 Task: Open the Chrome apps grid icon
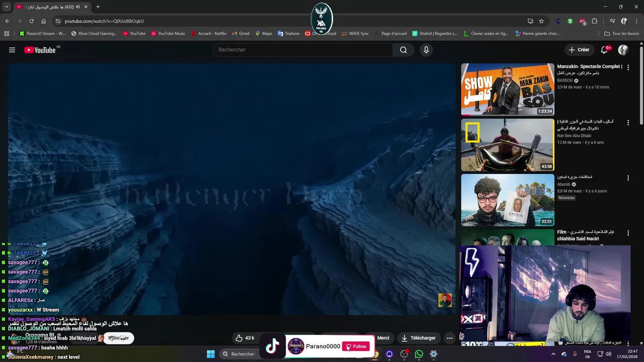[7, 34]
